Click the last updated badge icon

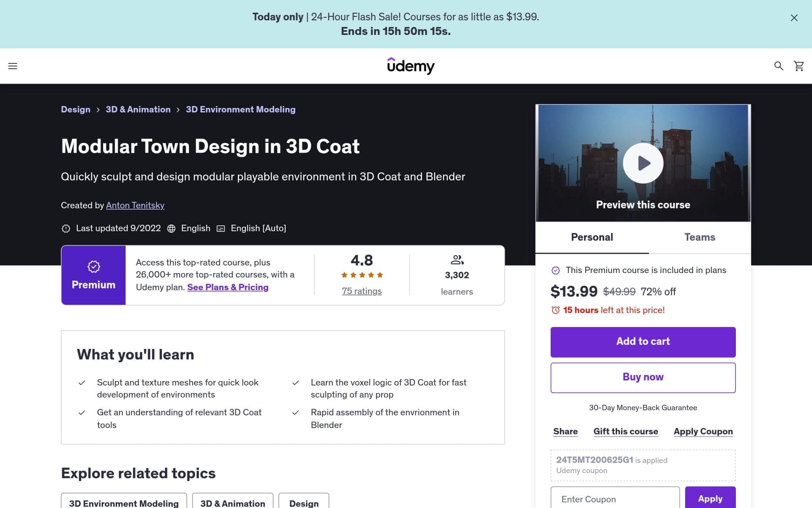pyautogui.click(x=66, y=229)
